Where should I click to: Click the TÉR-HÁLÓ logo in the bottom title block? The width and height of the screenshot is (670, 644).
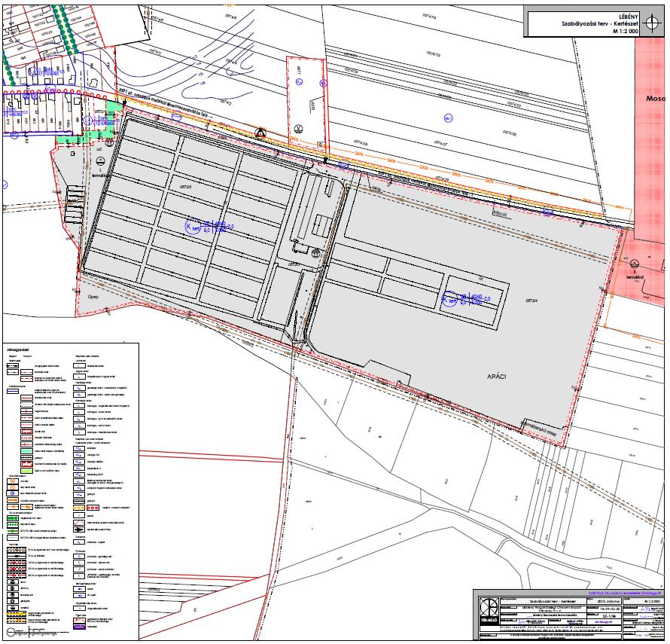point(489,611)
